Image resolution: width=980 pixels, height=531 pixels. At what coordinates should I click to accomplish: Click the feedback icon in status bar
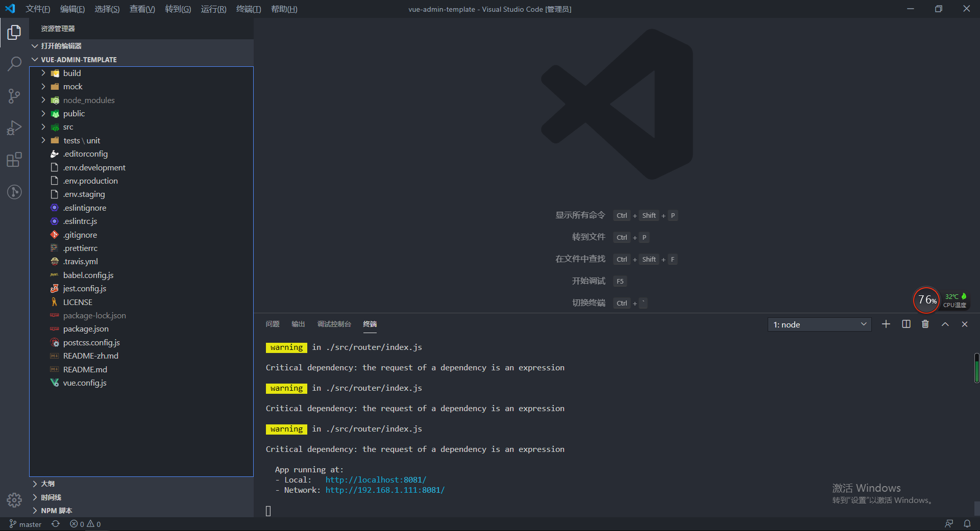point(949,524)
